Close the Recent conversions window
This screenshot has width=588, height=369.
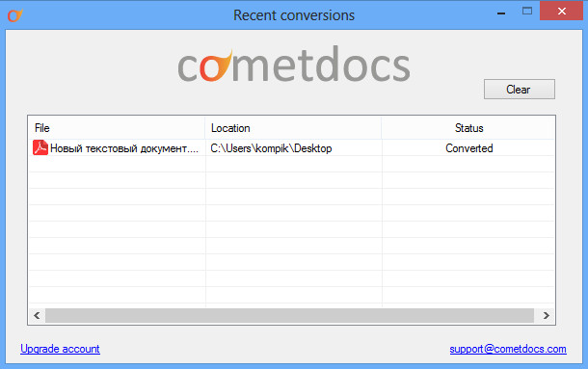coord(561,11)
